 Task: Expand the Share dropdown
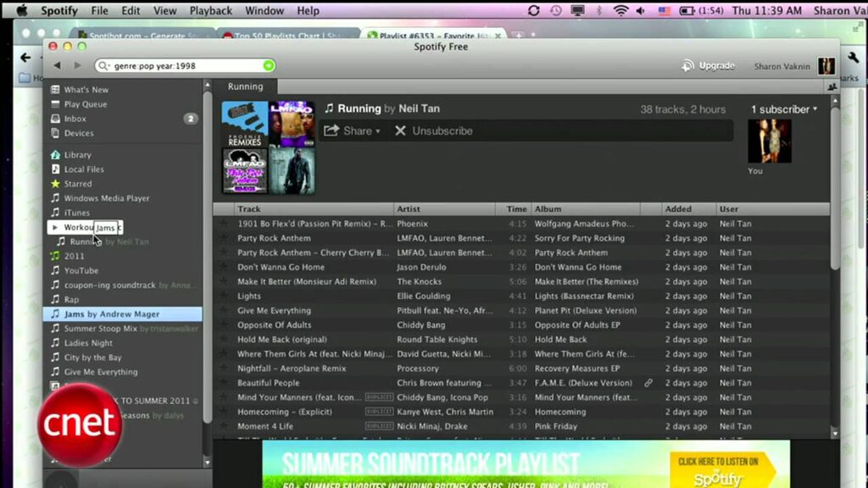tap(353, 131)
